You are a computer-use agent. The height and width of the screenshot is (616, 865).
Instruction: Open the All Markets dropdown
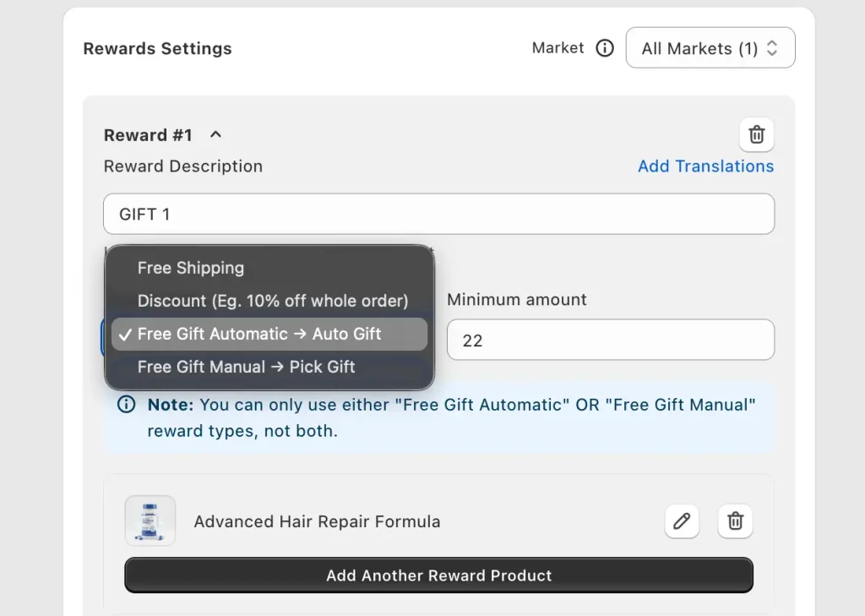click(710, 47)
